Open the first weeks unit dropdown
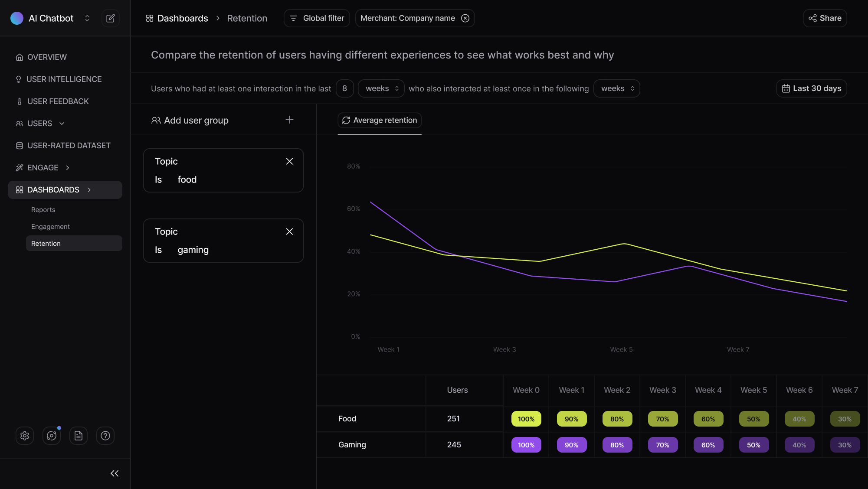 [381, 88]
